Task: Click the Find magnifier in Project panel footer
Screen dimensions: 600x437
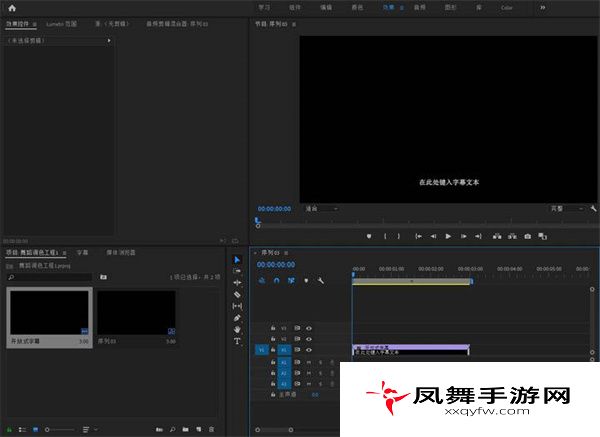Action: [x=173, y=429]
